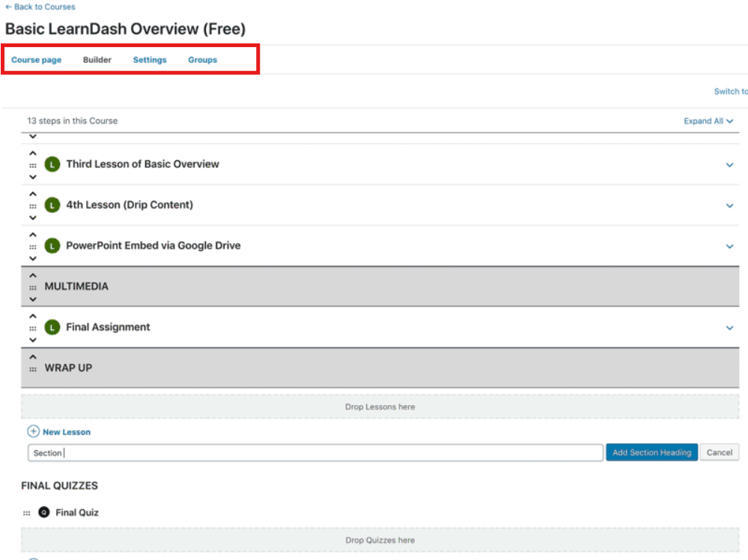The image size is (748, 560).
Task: Cancel the new section heading
Action: click(719, 452)
